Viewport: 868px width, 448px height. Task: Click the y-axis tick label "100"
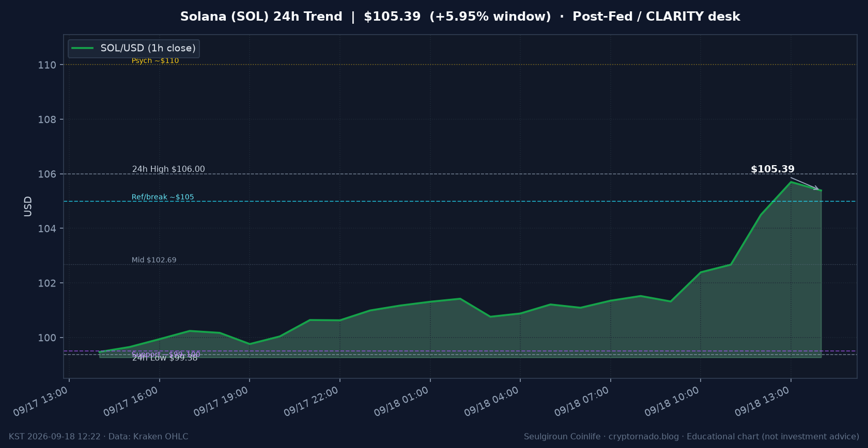47,338
